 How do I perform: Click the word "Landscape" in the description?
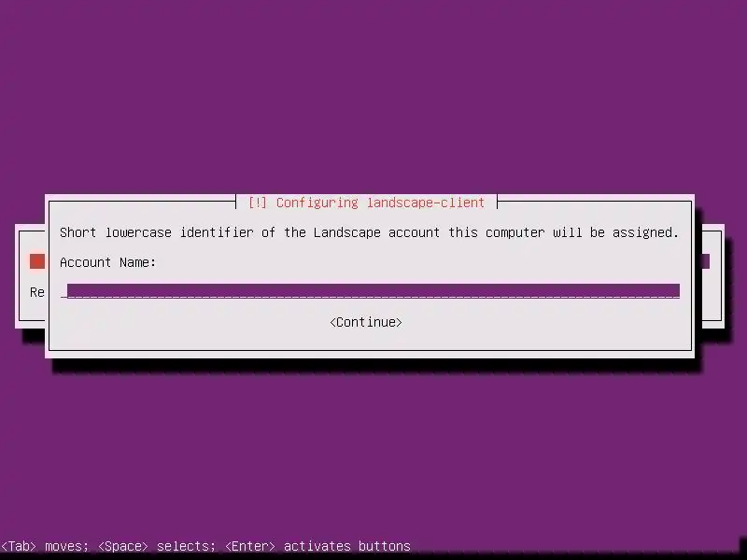346,232
